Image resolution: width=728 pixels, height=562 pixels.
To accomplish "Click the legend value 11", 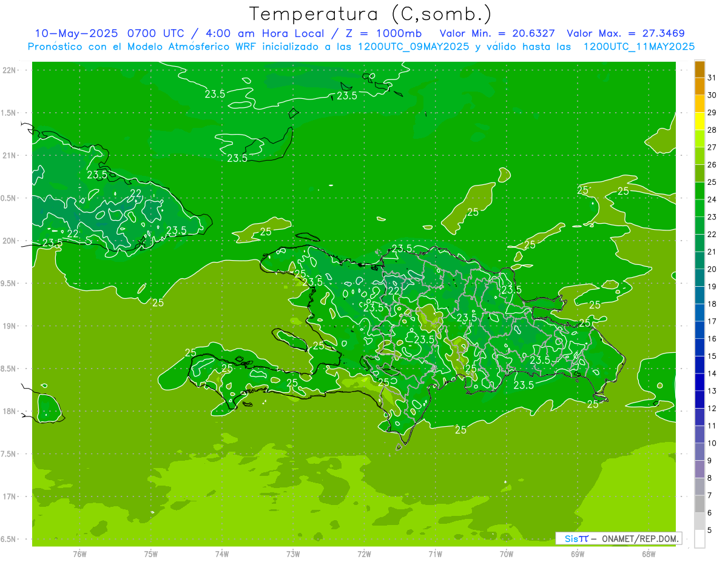I will (x=712, y=426).
